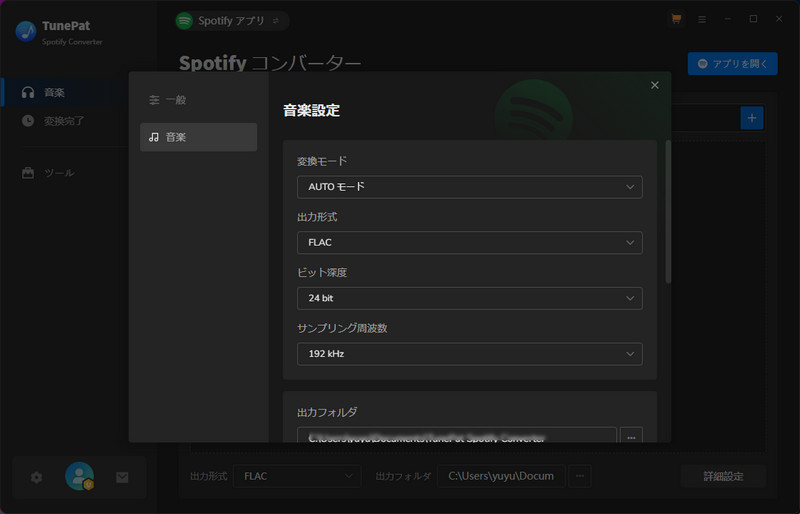This screenshot has width=800, height=514.
Task: Minimize the TunePat window
Action: click(728, 19)
